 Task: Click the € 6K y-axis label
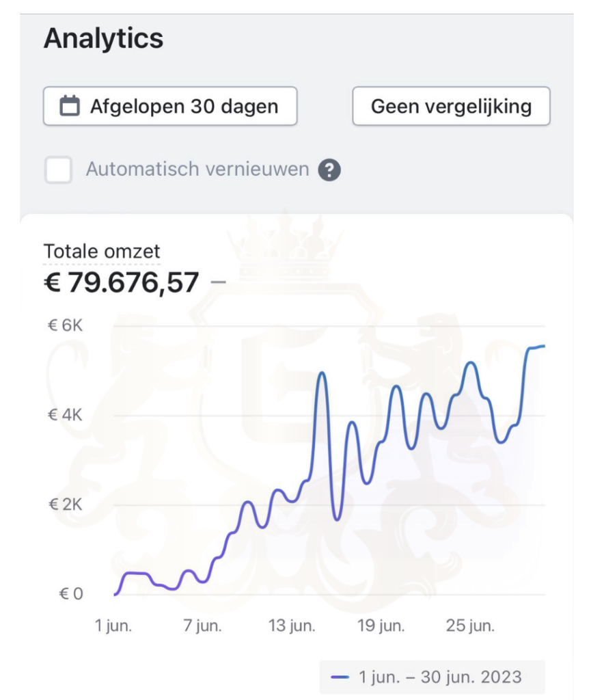[65, 325]
